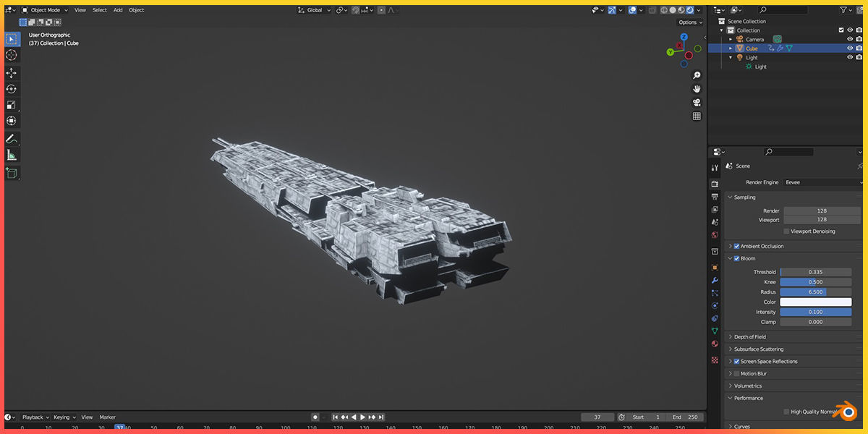Adjust the Bloom Intensity slider
This screenshot has height=434, width=868.
pyautogui.click(x=815, y=312)
